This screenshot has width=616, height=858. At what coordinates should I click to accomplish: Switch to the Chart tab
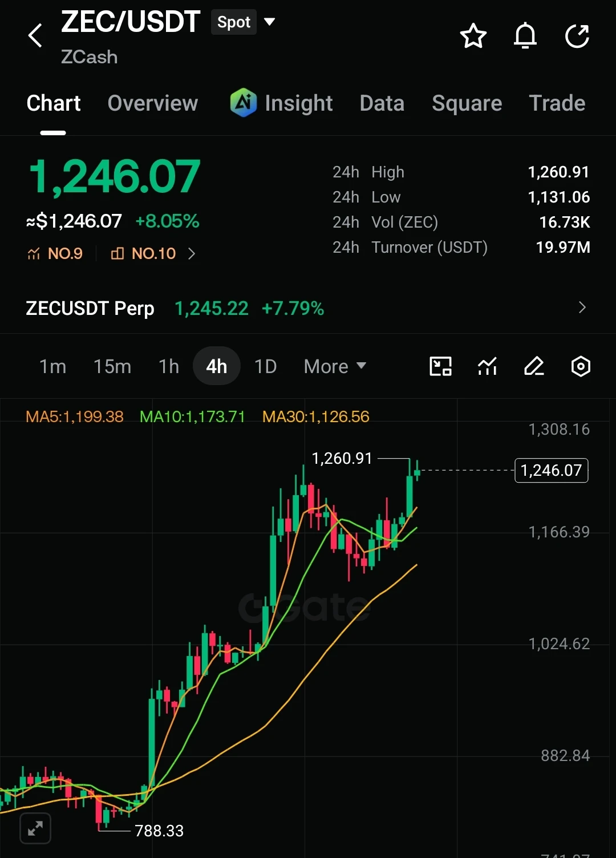(54, 103)
